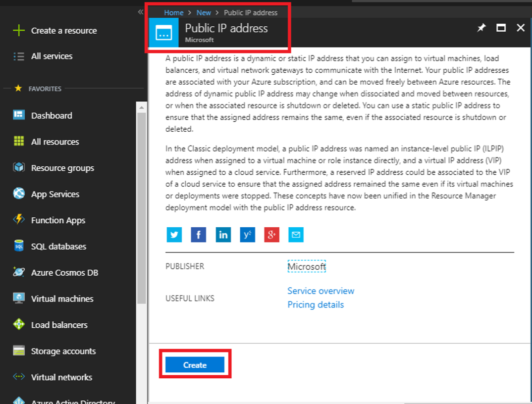The height and width of the screenshot is (404, 532).
Task: Click the Dashboard icon in sidebar
Action: pyautogui.click(x=19, y=115)
